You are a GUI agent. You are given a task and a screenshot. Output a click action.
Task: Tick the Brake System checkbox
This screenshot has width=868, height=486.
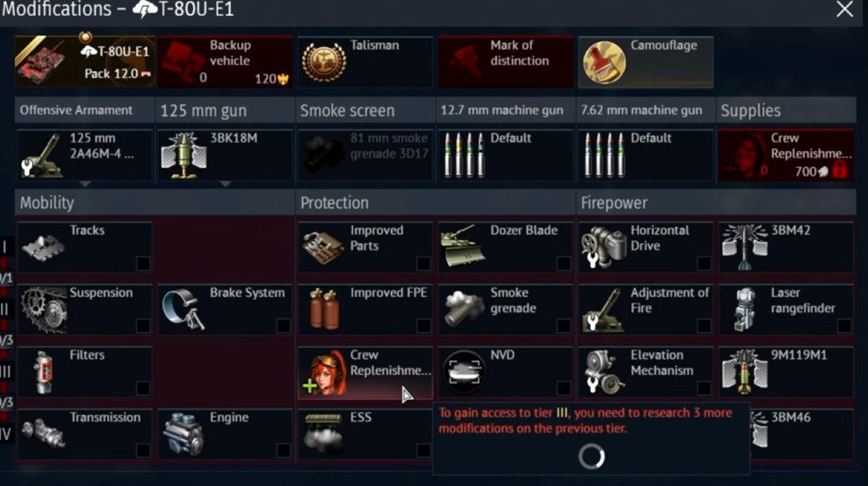284,326
